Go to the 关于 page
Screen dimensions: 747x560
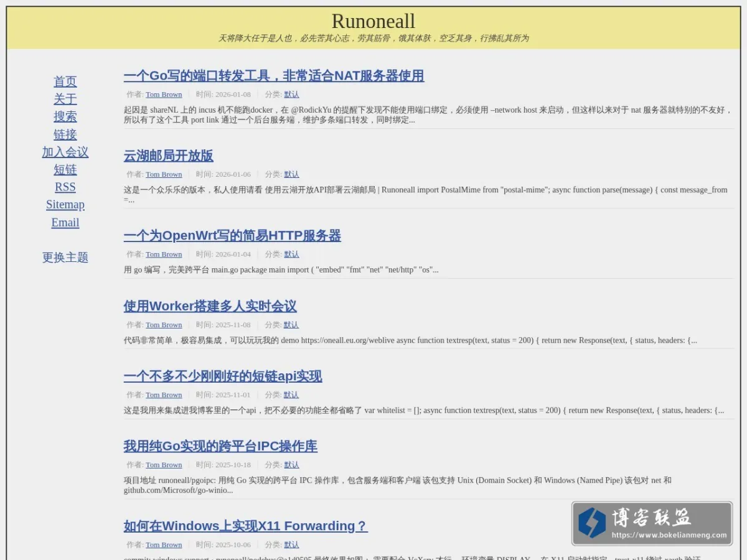65,99
